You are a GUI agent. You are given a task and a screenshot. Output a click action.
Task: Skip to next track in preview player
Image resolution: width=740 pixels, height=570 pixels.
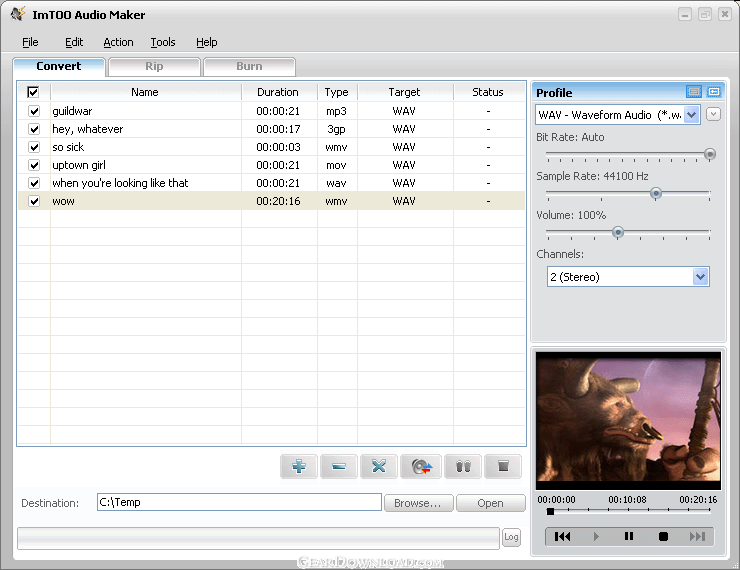(x=697, y=536)
